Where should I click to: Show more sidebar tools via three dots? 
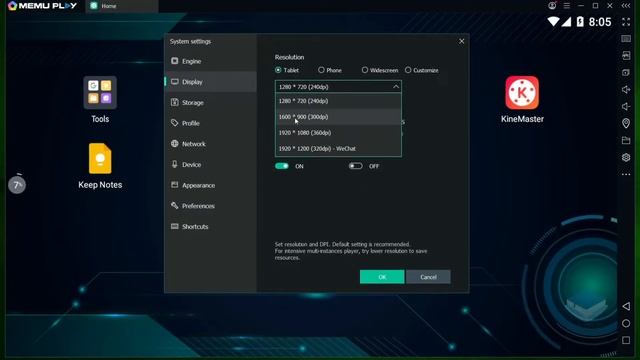[626, 174]
